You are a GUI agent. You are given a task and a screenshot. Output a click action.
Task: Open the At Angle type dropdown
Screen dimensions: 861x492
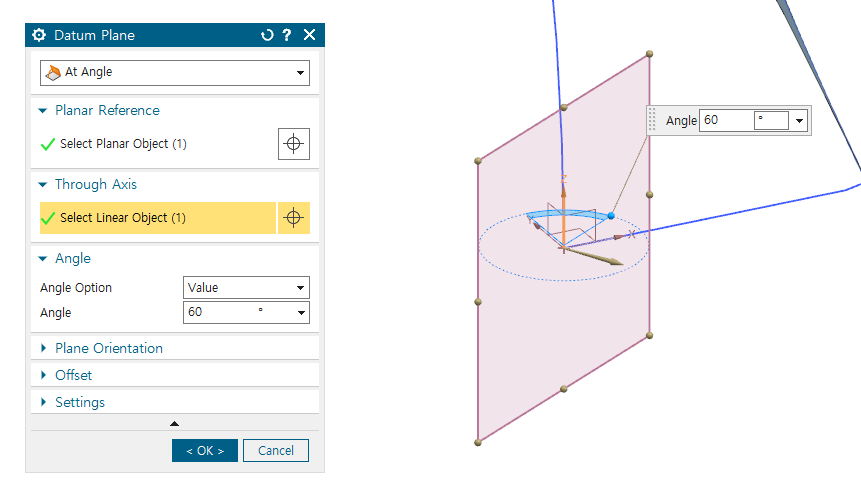point(175,73)
